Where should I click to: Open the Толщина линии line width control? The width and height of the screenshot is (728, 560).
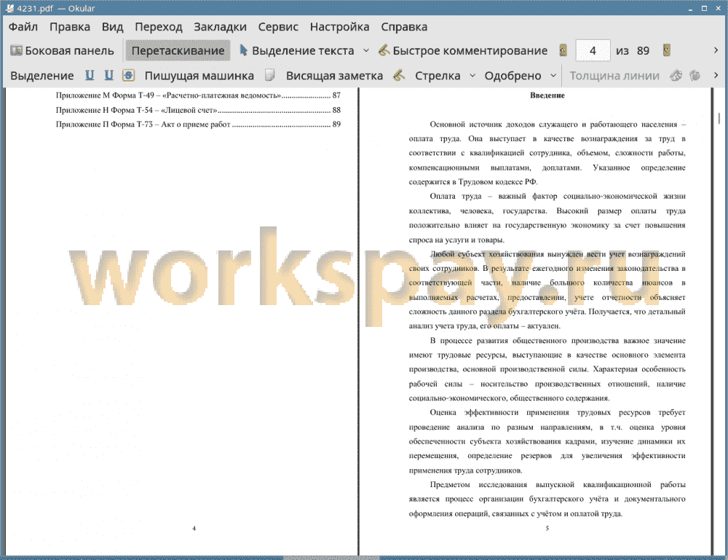(x=614, y=76)
